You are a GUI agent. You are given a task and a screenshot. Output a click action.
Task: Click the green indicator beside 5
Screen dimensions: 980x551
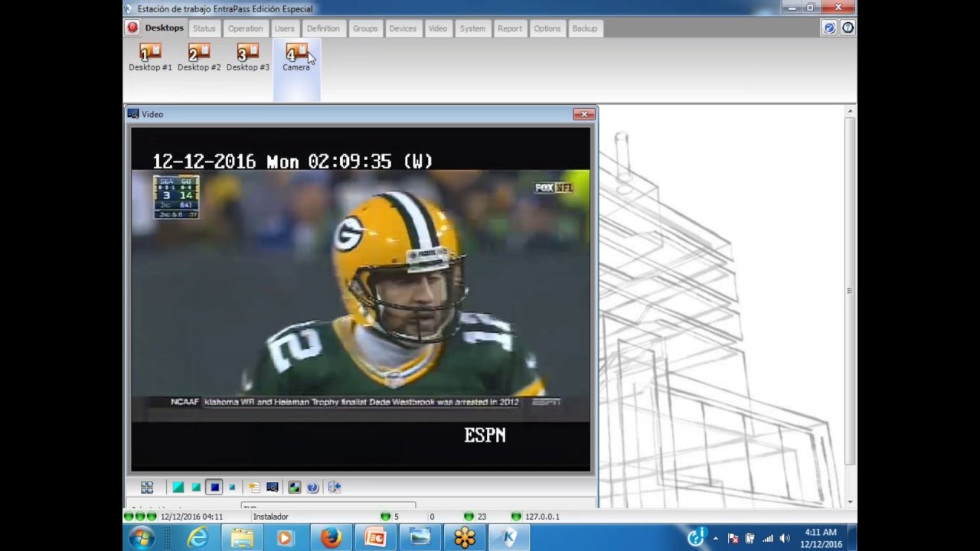[x=385, y=517]
